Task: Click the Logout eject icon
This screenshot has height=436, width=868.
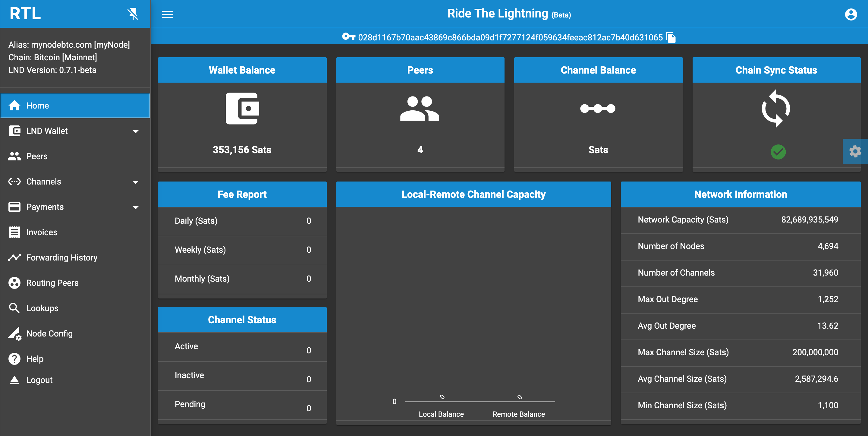Action: click(14, 380)
